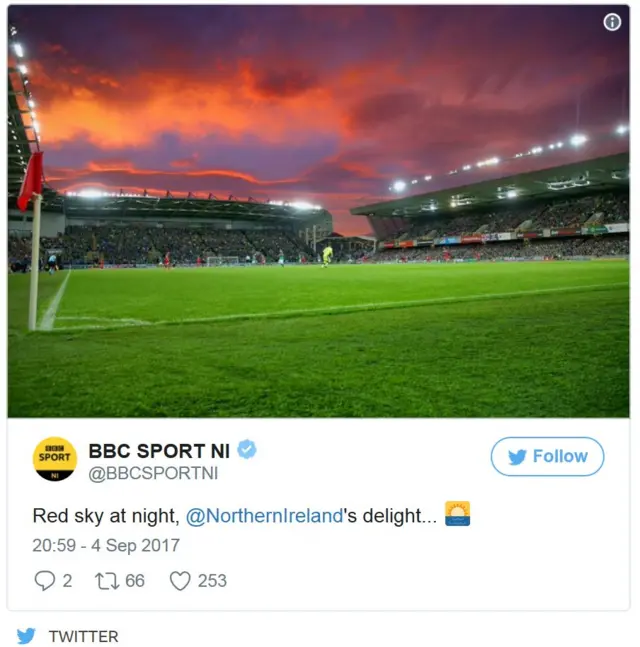Open the 20:59 - 4 Sep 2017 timestamp
The image size is (640, 647).
pyautogui.click(x=106, y=545)
